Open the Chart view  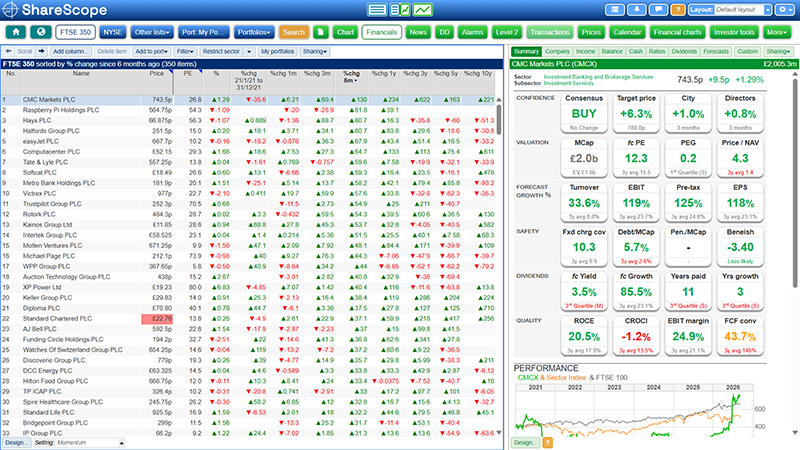pos(345,32)
